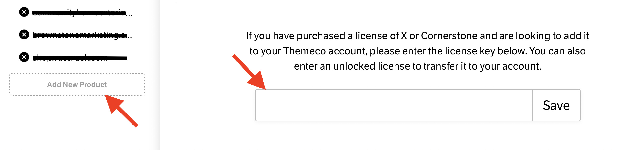Click the black redaction bar trailing shop...com
This screenshot has height=150, width=644.
[117, 58]
